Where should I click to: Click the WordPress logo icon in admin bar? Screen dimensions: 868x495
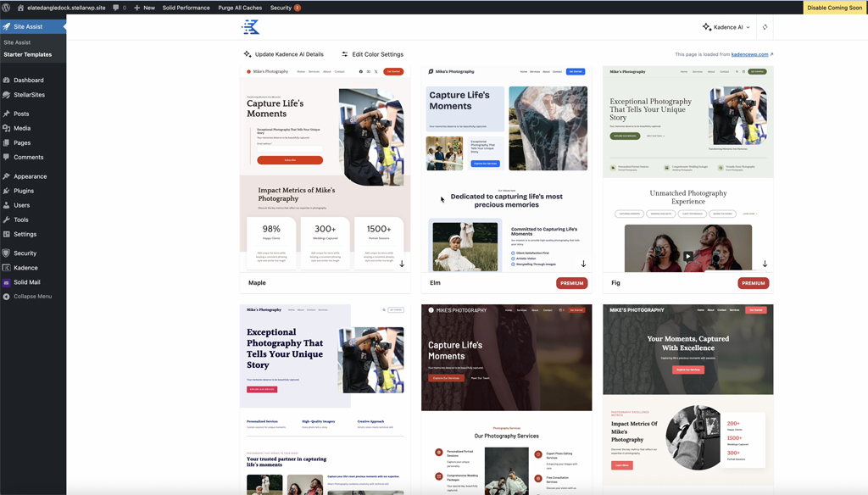pos(6,8)
